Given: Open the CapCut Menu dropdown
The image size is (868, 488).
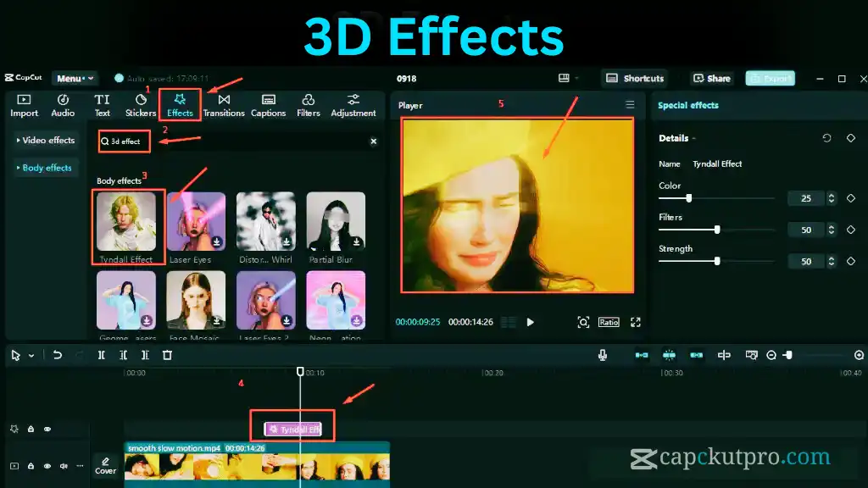Looking at the screenshot, I should [75, 79].
